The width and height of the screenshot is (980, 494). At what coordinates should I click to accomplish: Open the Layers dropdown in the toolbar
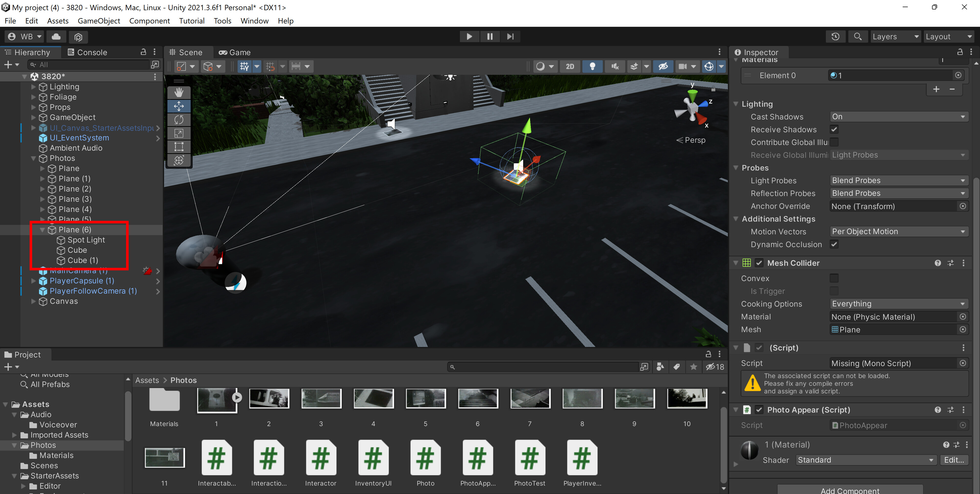click(x=896, y=36)
